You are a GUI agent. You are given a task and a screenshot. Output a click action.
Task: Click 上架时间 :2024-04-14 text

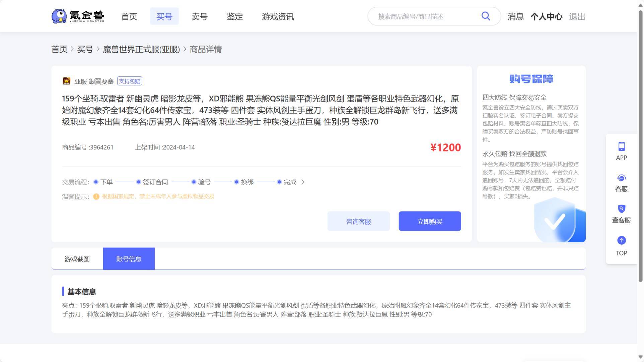[165, 147]
